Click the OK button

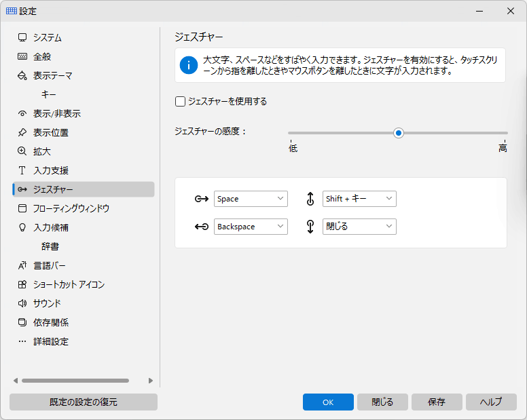pyautogui.click(x=328, y=402)
